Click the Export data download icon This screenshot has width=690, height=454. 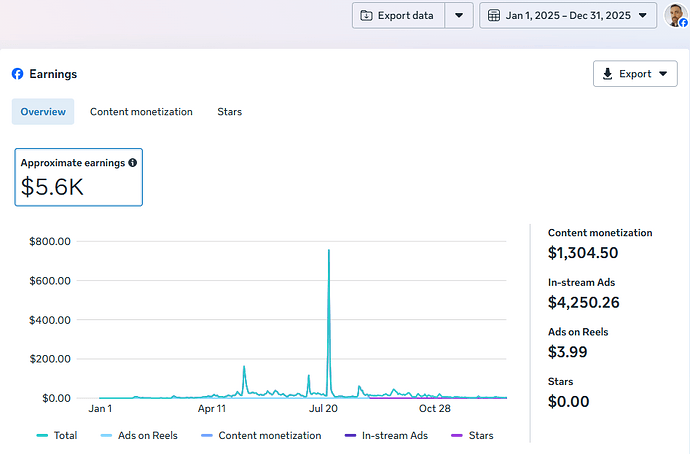[366, 15]
